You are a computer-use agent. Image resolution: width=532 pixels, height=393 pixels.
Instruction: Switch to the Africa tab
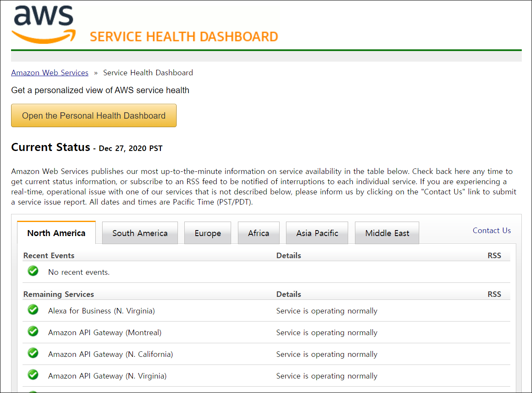[x=259, y=233]
